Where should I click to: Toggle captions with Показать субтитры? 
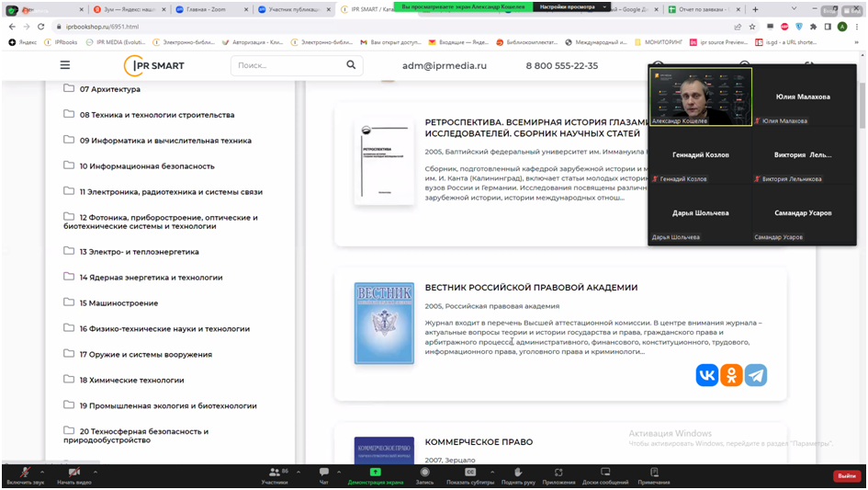tap(470, 475)
